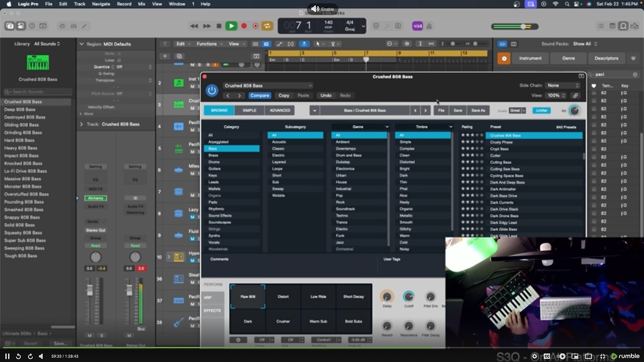Click the Descriptors filter button
This screenshot has height=362, width=644.
click(x=606, y=58)
